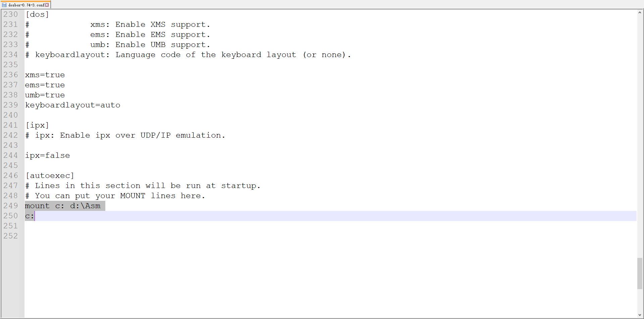Click the ipx=false line
The image size is (644, 319).
tap(48, 155)
